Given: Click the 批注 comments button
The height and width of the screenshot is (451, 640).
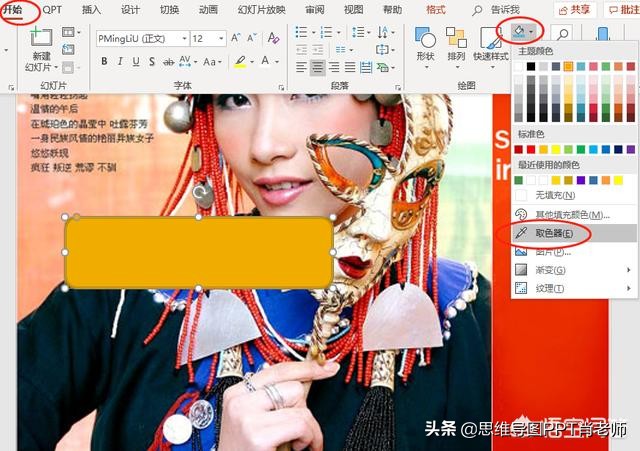Looking at the screenshot, I should [623, 10].
